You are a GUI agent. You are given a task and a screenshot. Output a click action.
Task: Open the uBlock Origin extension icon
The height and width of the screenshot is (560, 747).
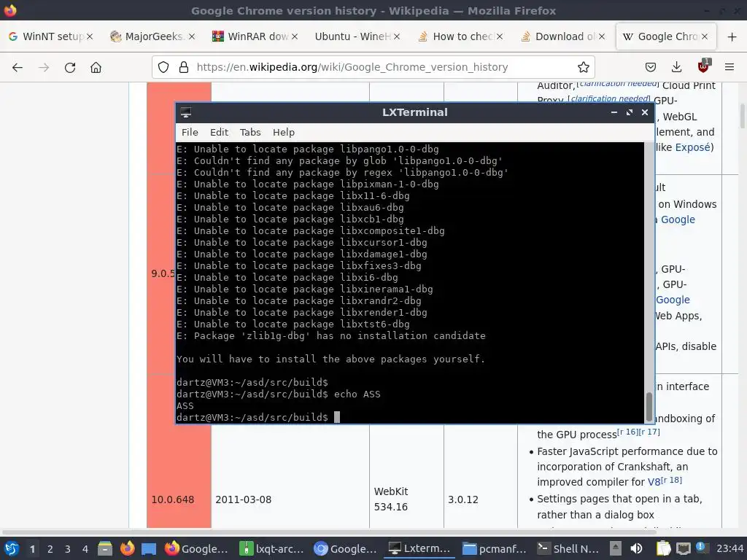point(703,66)
